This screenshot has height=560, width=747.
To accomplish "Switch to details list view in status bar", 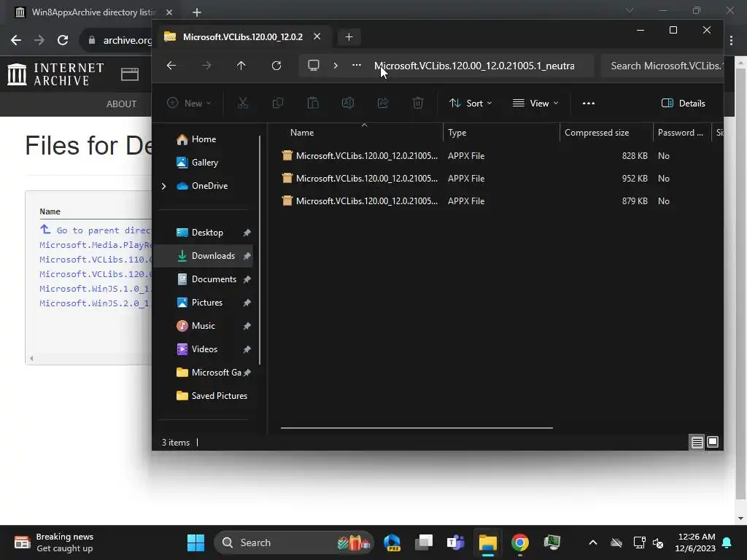I will click(697, 443).
